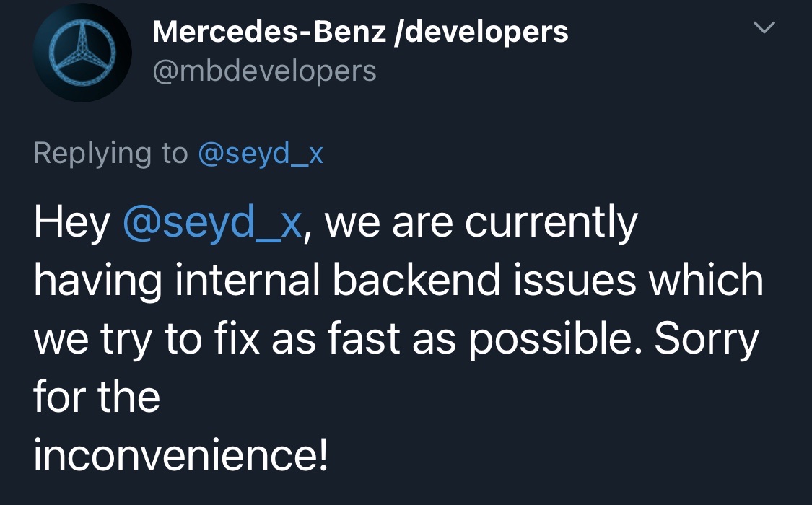Open the tweet options chevron menu
The height and width of the screenshot is (505, 812).
(764, 28)
